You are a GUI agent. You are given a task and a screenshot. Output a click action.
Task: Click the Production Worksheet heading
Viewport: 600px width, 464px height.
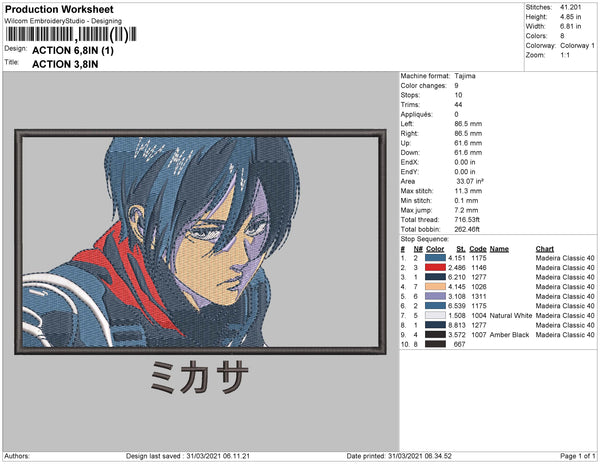59,10
